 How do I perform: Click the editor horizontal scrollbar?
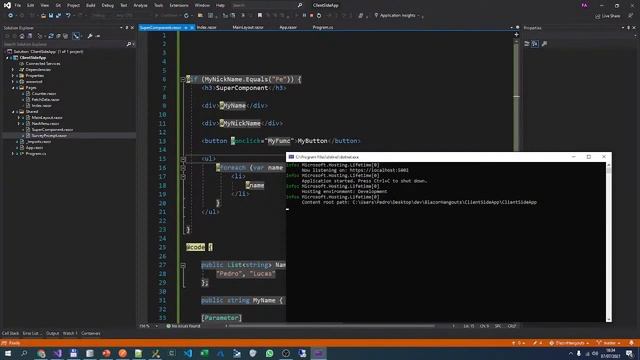pyautogui.click(x=331, y=326)
